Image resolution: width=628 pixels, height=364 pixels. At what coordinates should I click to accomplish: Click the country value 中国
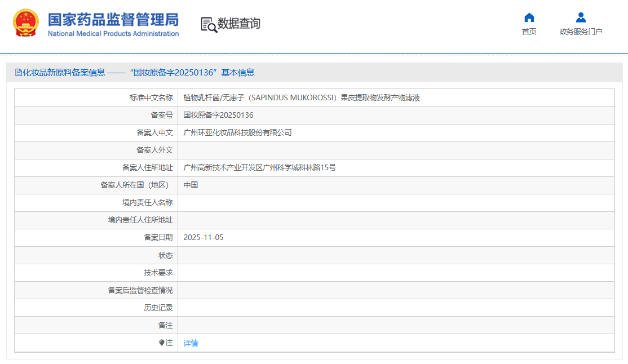(x=191, y=185)
